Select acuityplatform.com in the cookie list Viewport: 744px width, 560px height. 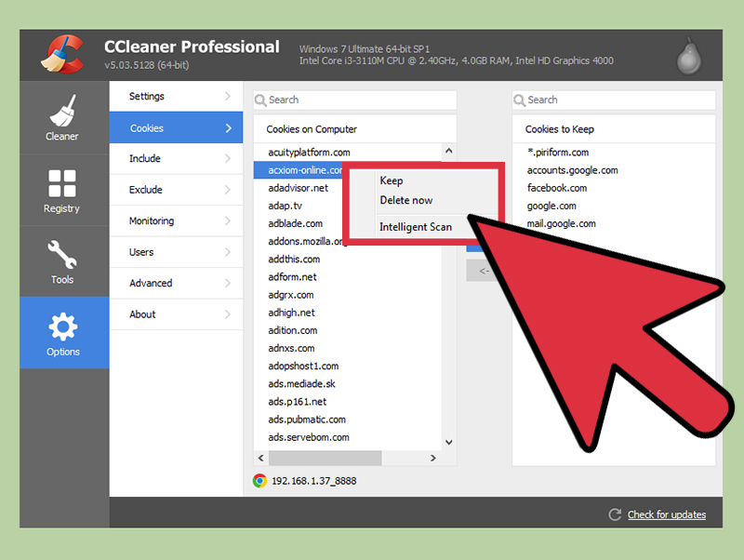pyautogui.click(x=309, y=153)
